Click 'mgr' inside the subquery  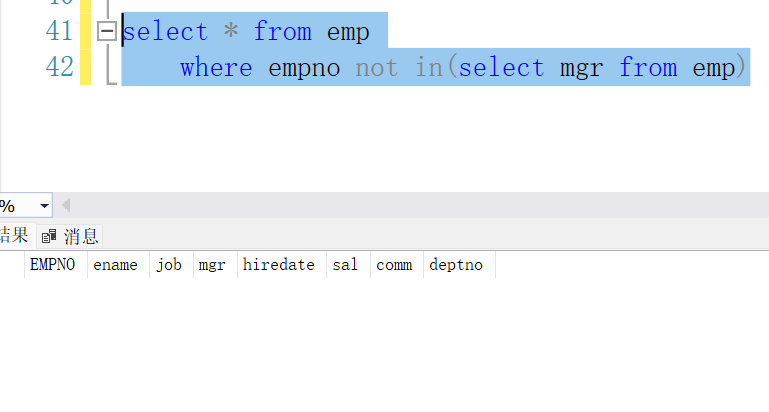(581, 70)
